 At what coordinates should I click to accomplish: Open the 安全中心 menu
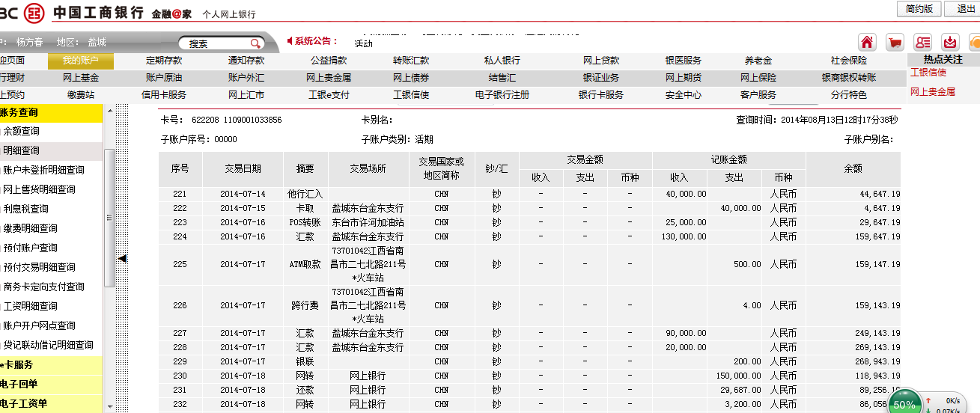pyautogui.click(x=684, y=95)
